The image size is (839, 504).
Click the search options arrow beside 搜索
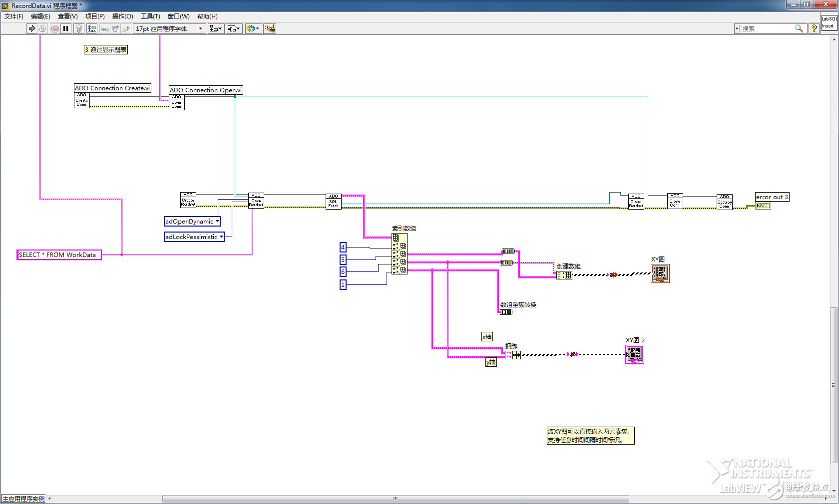(x=737, y=28)
